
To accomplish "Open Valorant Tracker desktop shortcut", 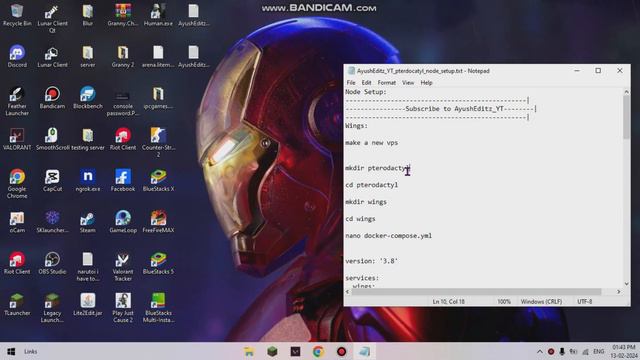I will click(x=123, y=267).
